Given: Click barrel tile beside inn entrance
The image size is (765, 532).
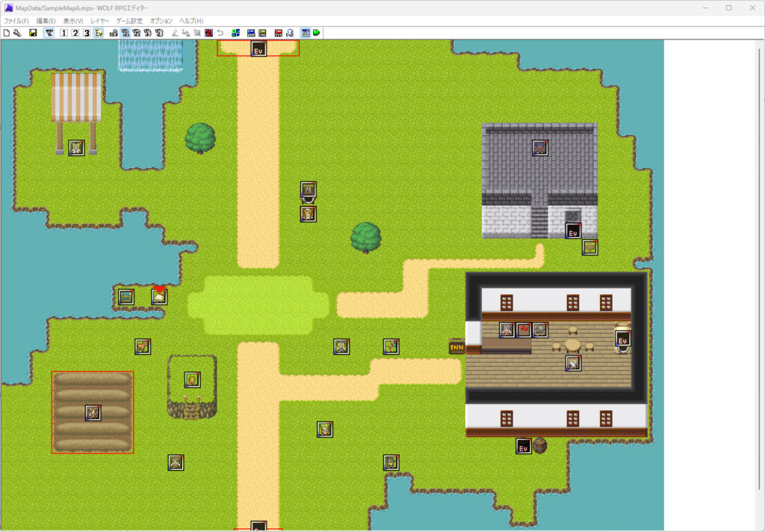Looking at the screenshot, I should coord(539,445).
